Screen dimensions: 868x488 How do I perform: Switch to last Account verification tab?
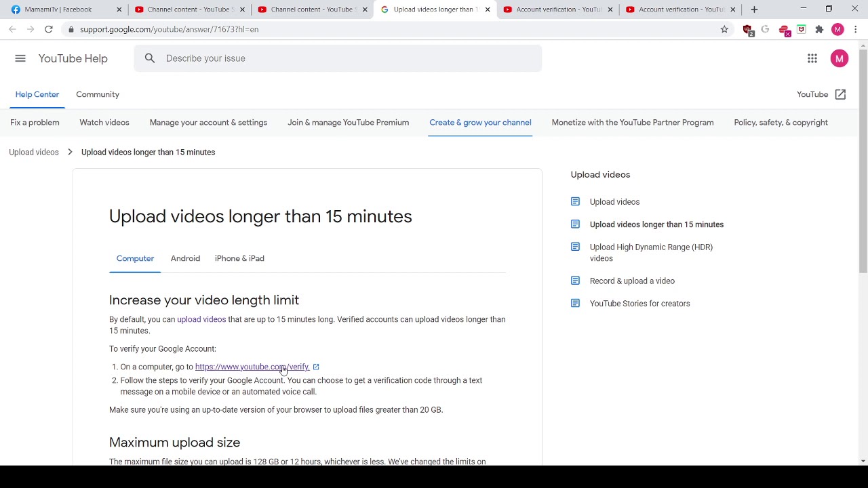682,9
